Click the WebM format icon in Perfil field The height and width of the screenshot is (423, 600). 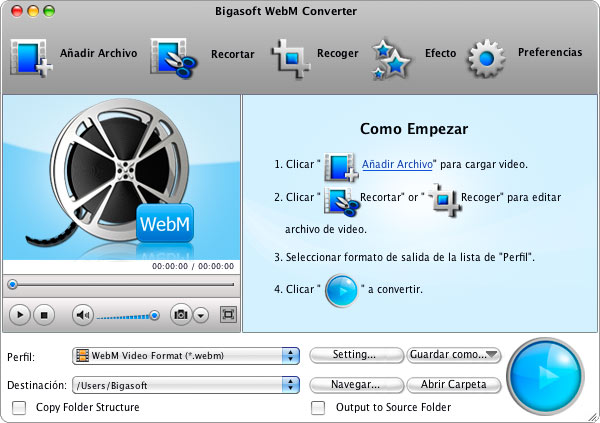(x=82, y=356)
